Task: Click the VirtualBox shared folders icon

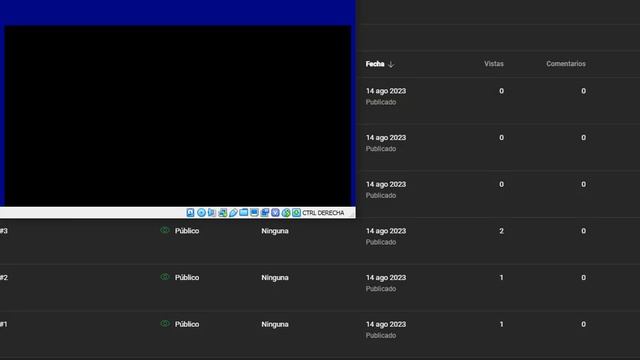Action: click(244, 213)
